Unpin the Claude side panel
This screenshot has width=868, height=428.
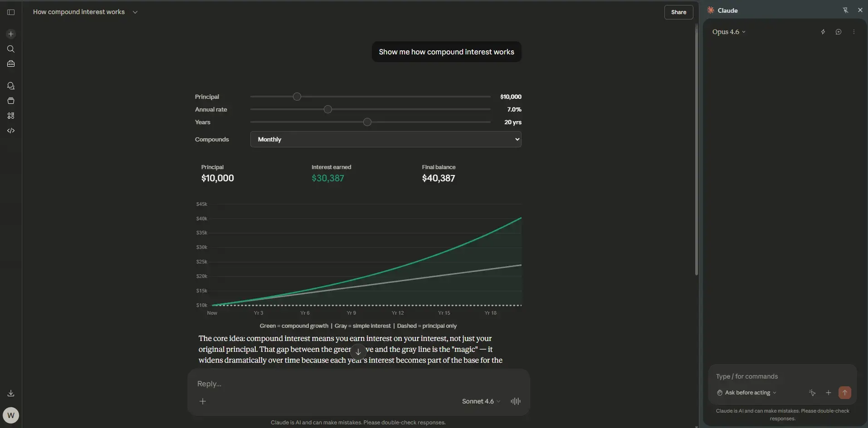point(845,10)
